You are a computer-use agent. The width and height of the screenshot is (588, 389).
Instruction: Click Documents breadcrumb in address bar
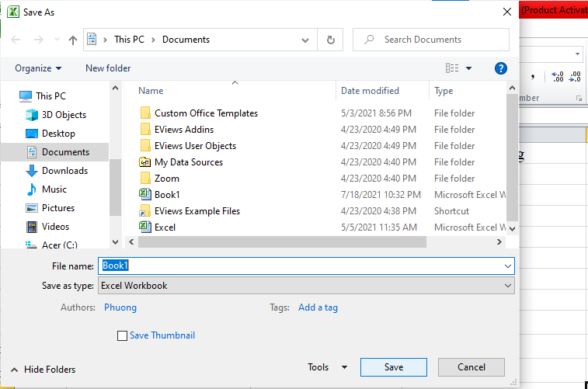[x=186, y=40]
